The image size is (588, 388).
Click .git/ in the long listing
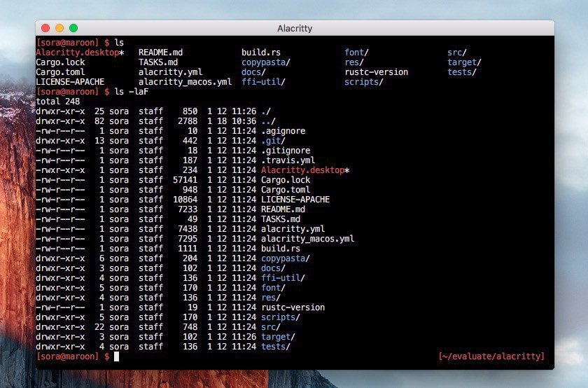[274, 141]
